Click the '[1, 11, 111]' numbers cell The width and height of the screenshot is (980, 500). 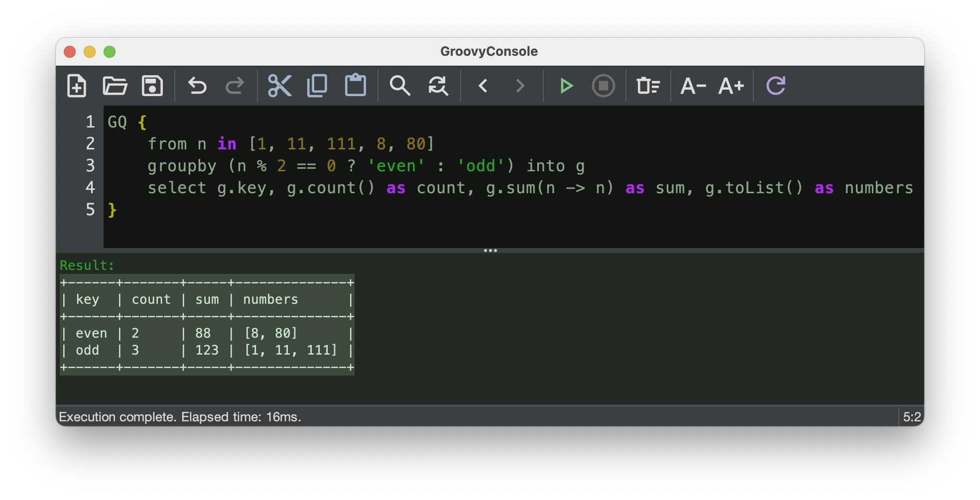click(x=291, y=350)
